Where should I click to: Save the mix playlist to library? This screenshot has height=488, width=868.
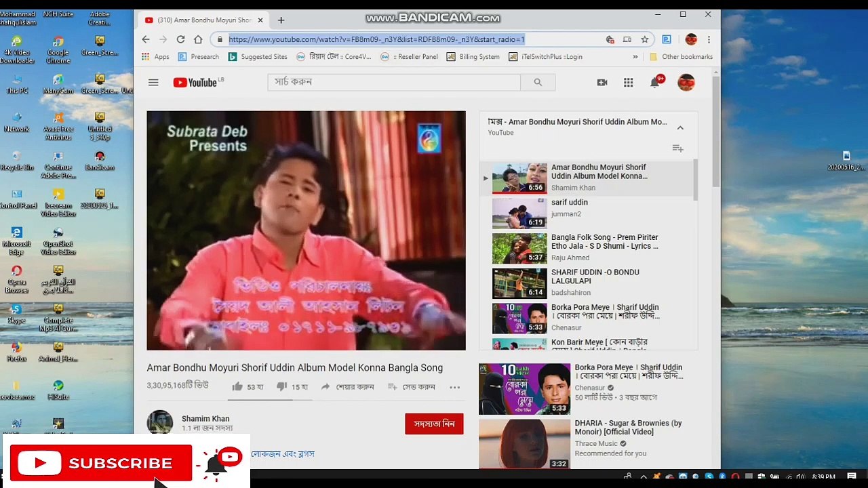click(677, 148)
